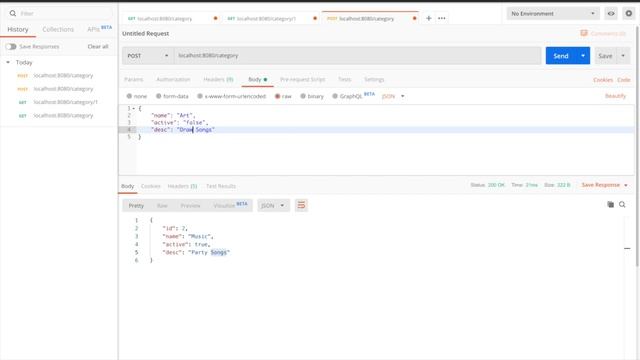The width and height of the screenshot is (640, 360).
Task: Open the Params request tab
Action: (x=133, y=80)
